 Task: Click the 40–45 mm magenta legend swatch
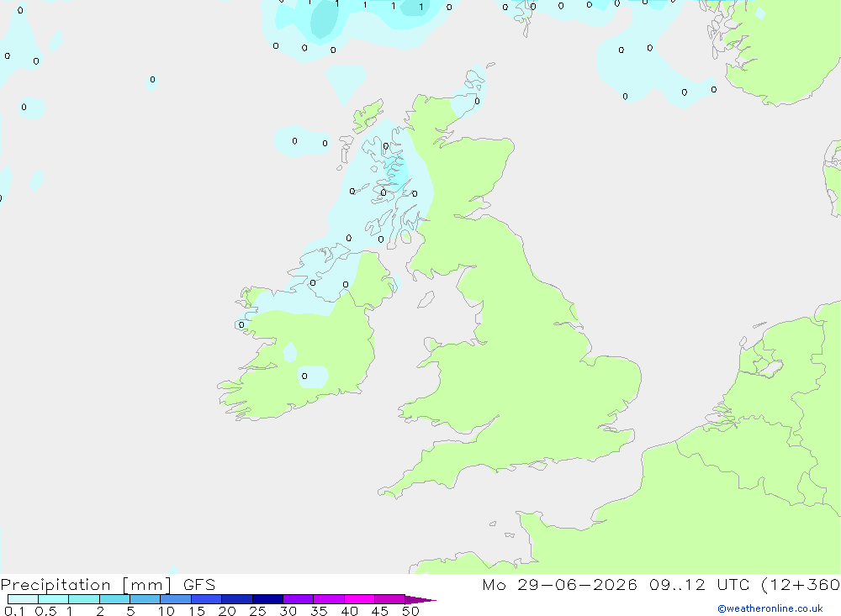click(359, 599)
